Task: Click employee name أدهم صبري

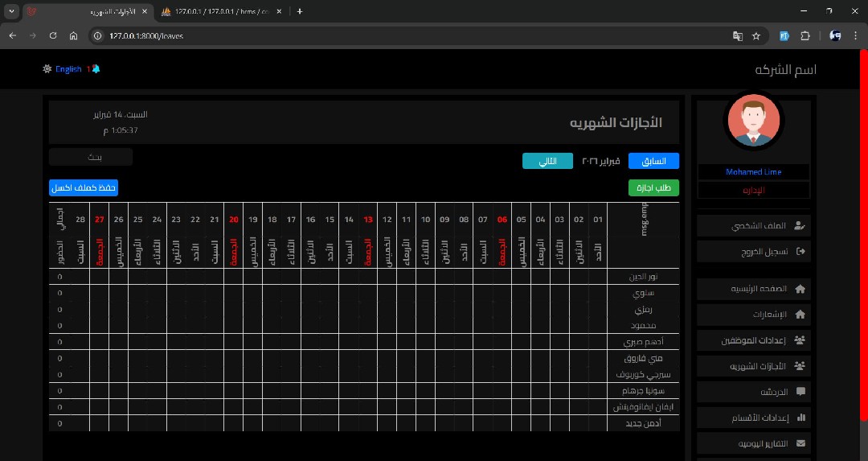Action: tap(643, 342)
